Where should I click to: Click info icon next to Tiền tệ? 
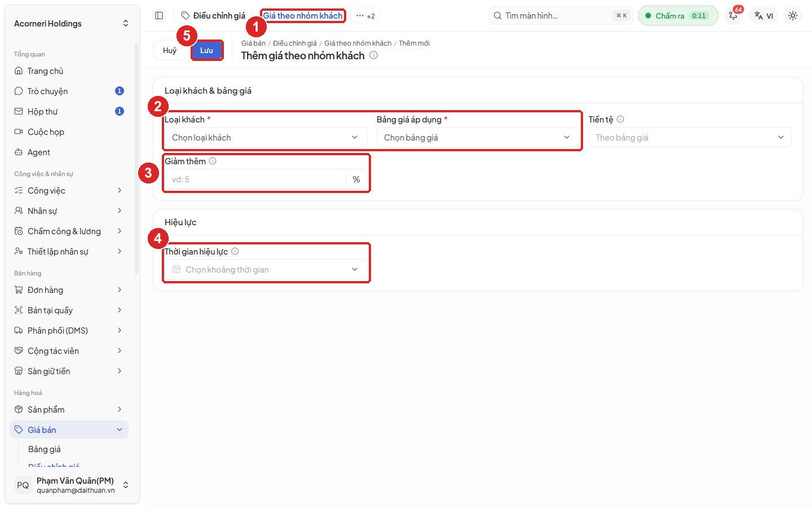click(x=620, y=119)
